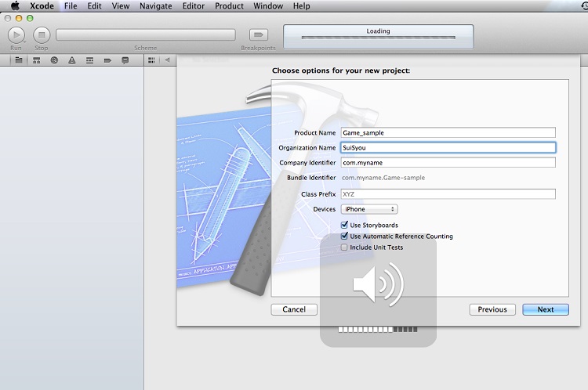588x390 pixels.
Task: Open the Navigate menu
Action: pyautogui.click(x=156, y=6)
